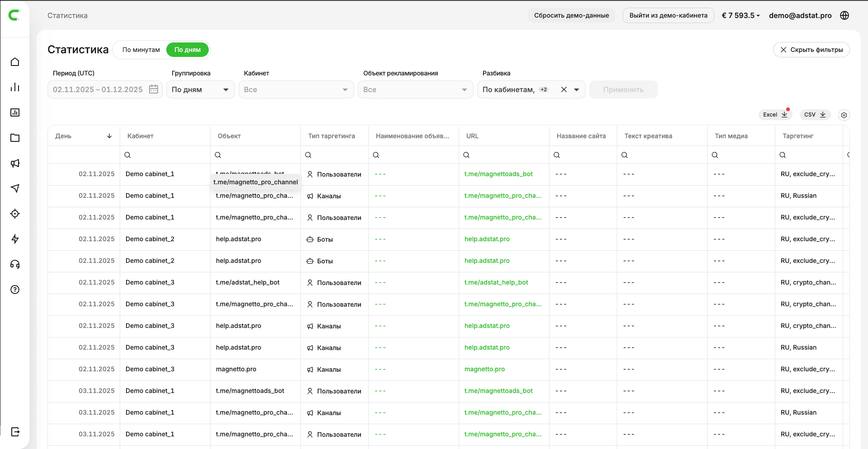Expand the Группировка dropdown
The image size is (868, 449).
click(x=200, y=89)
